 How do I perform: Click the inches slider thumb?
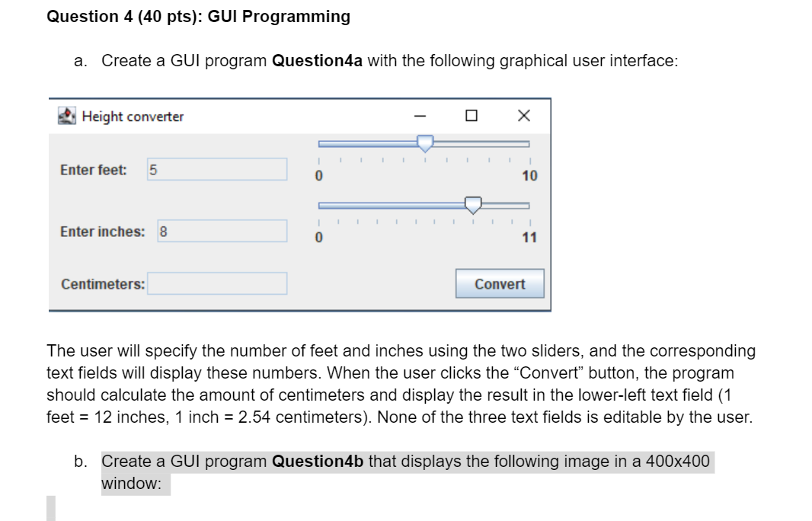[473, 205]
